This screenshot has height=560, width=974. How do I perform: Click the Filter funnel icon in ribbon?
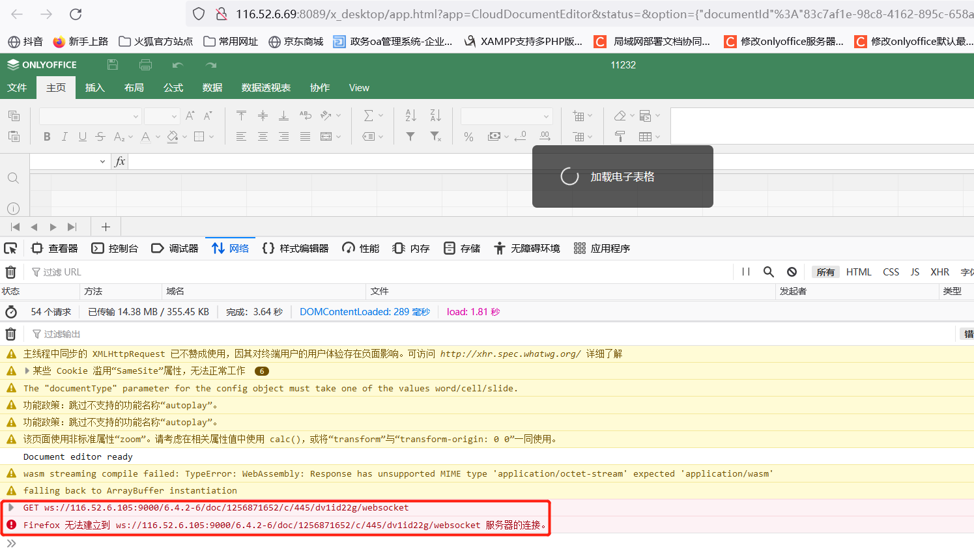pos(410,137)
